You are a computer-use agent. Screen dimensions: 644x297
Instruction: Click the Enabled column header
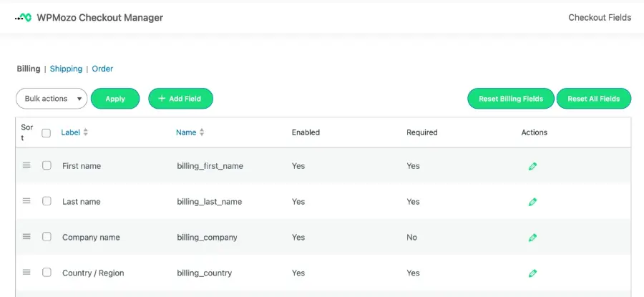[306, 132]
